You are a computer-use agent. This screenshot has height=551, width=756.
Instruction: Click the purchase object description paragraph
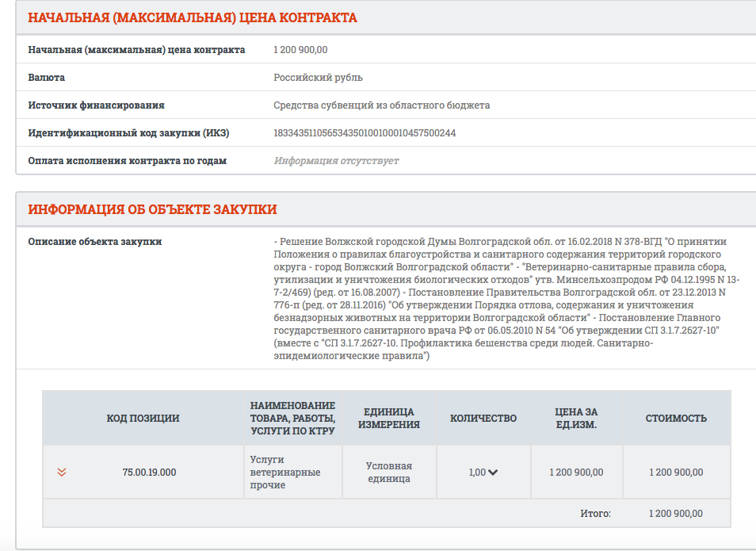506,299
